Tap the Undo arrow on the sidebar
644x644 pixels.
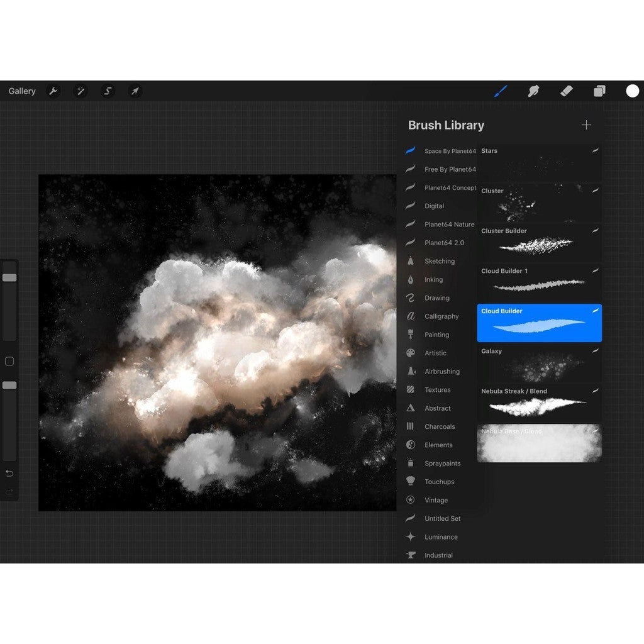click(x=9, y=474)
